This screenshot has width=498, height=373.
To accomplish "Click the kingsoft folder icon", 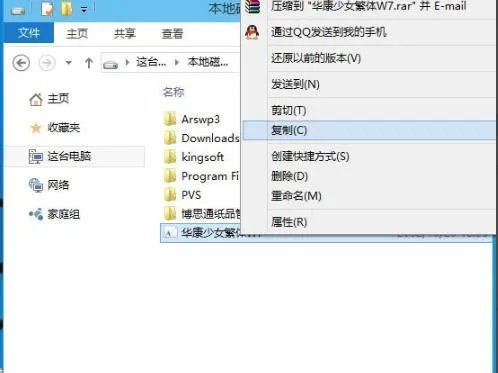I will (x=170, y=157).
